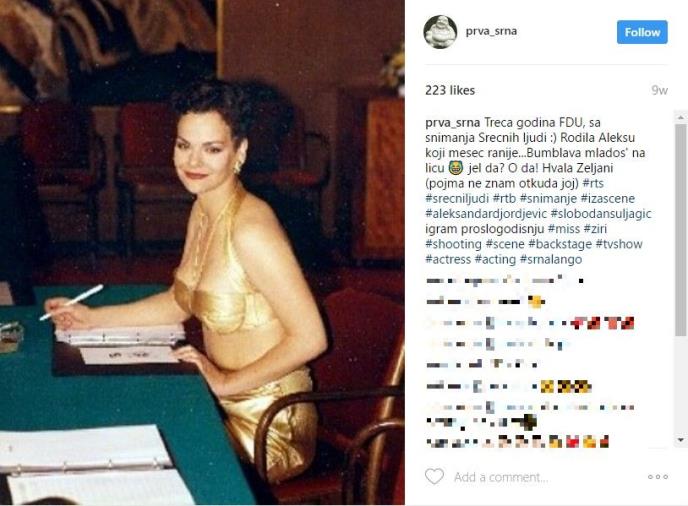Click the post photo of woman

[x=202, y=252]
